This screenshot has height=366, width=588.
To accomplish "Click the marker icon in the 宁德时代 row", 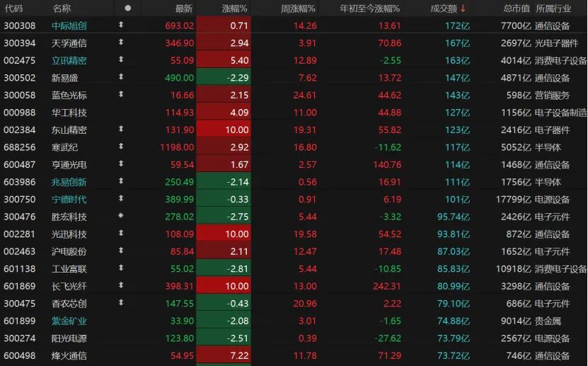I will pos(121,199).
